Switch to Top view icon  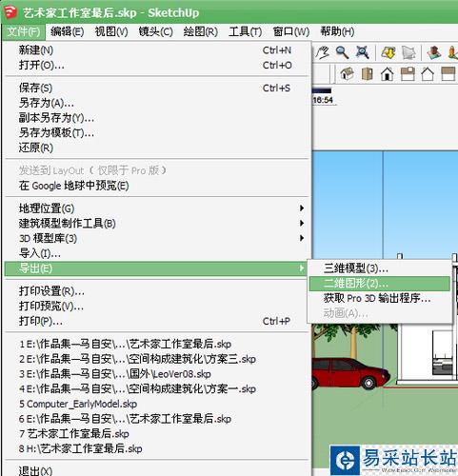coord(368,74)
